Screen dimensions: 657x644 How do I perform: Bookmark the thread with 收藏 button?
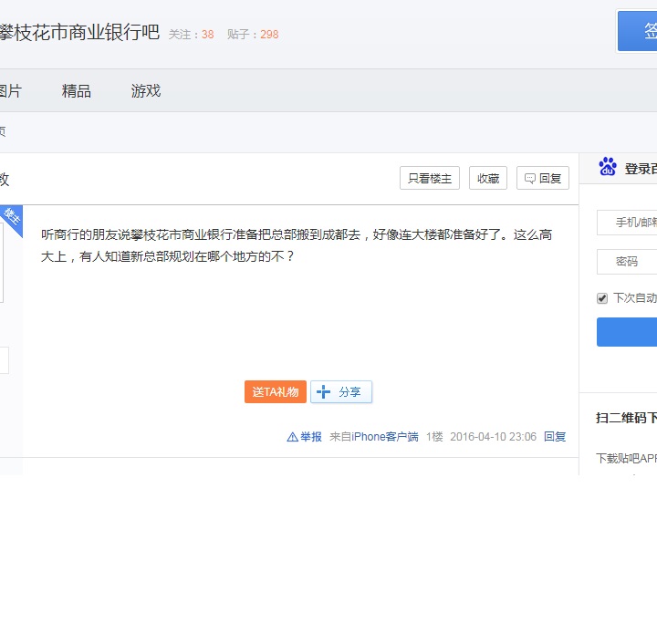(x=488, y=179)
